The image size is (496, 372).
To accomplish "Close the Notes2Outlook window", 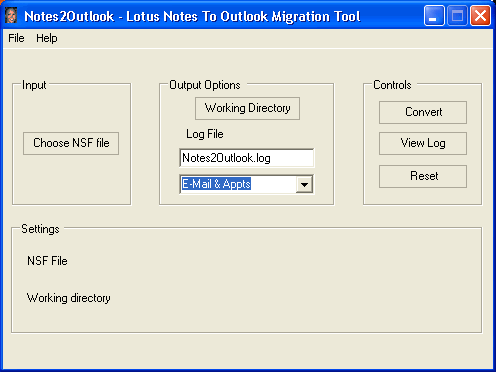I will tap(480, 16).
